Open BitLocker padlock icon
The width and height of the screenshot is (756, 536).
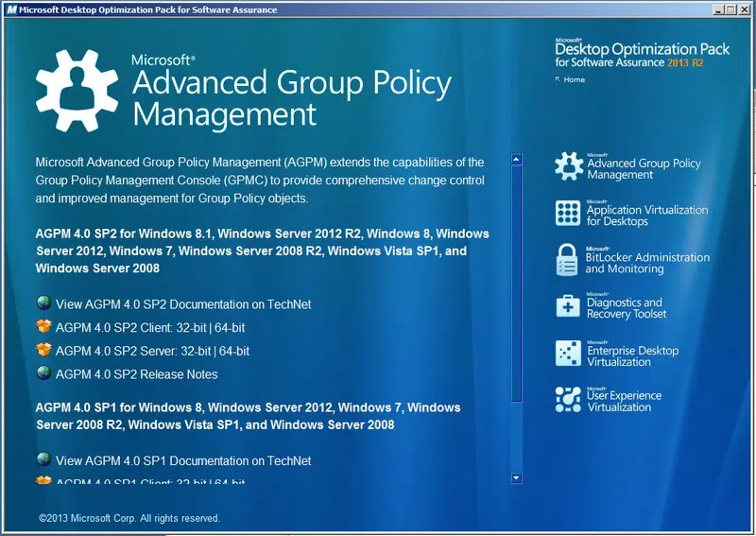[x=566, y=260]
